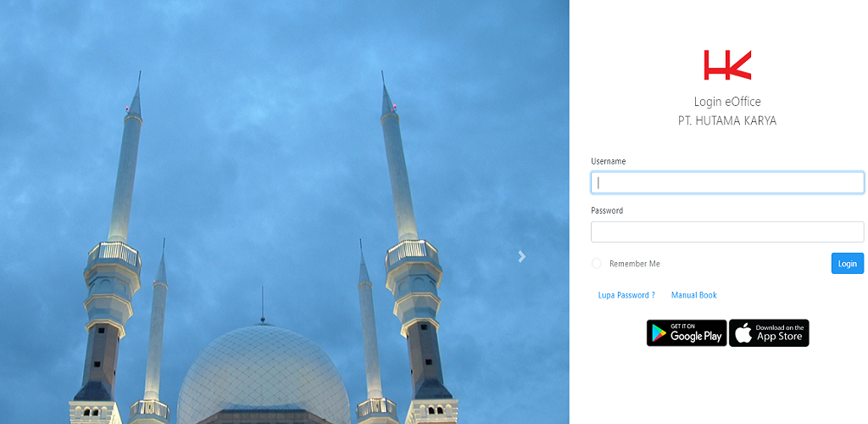Click the PT. HUTAMA KARYA company name
This screenshot has width=868, height=424.
[x=727, y=120]
